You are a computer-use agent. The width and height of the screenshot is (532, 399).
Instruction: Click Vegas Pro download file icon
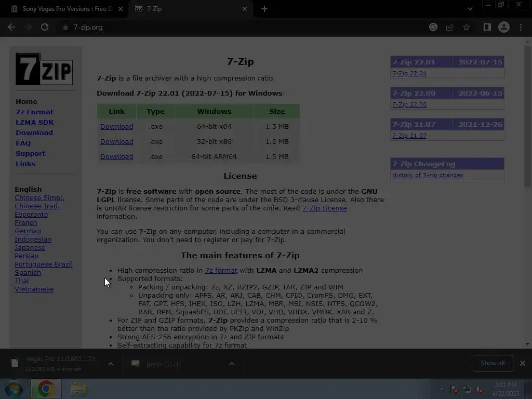[x=15, y=363]
